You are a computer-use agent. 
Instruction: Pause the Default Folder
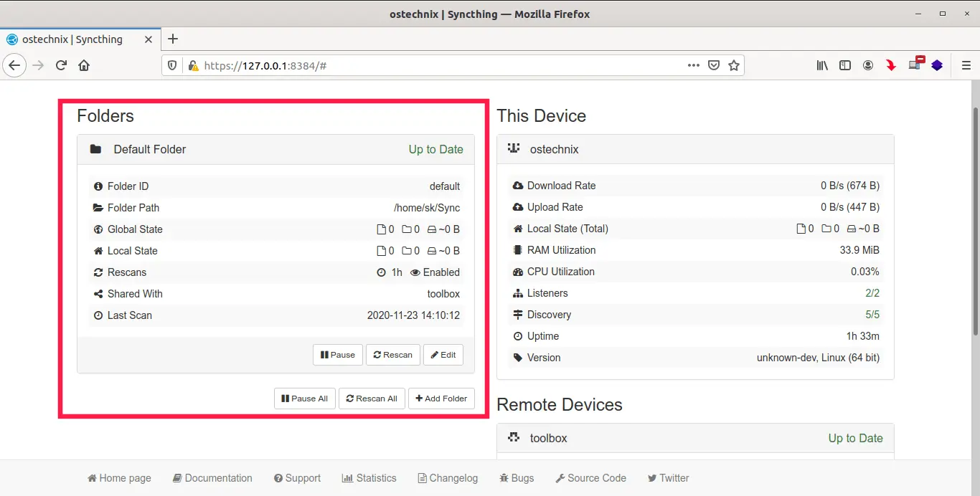tap(338, 355)
